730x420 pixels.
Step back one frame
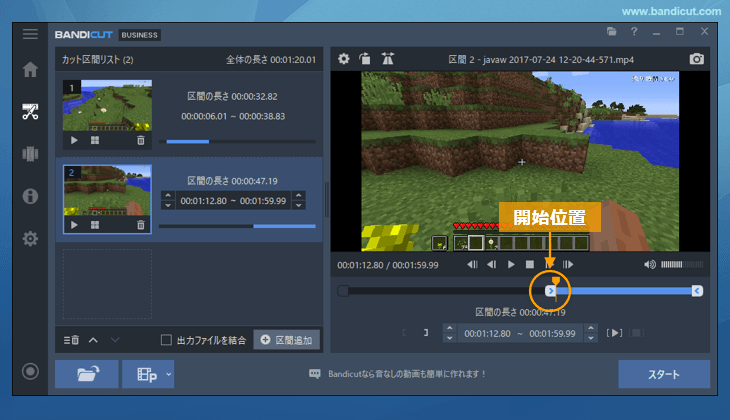(x=491, y=264)
